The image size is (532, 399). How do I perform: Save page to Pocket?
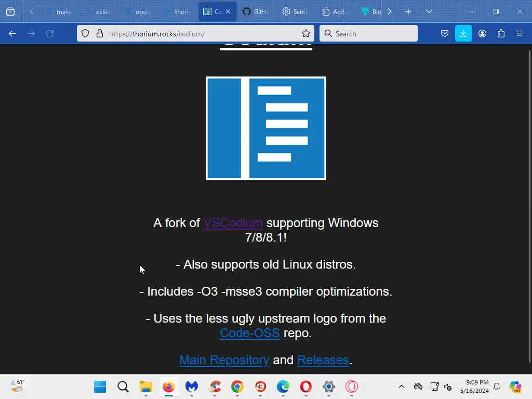click(445, 34)
